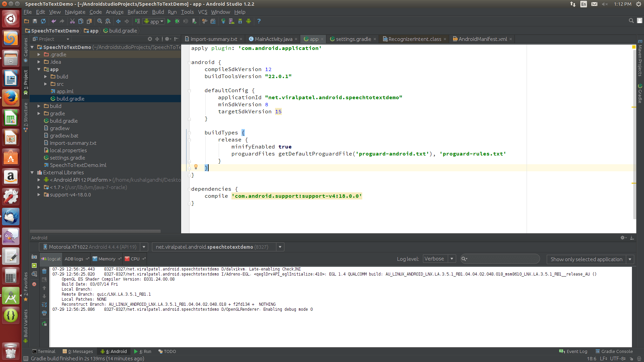Toggle the Captures side panel
This screenshot has height=362, width=644.
[x=25, y=50]
